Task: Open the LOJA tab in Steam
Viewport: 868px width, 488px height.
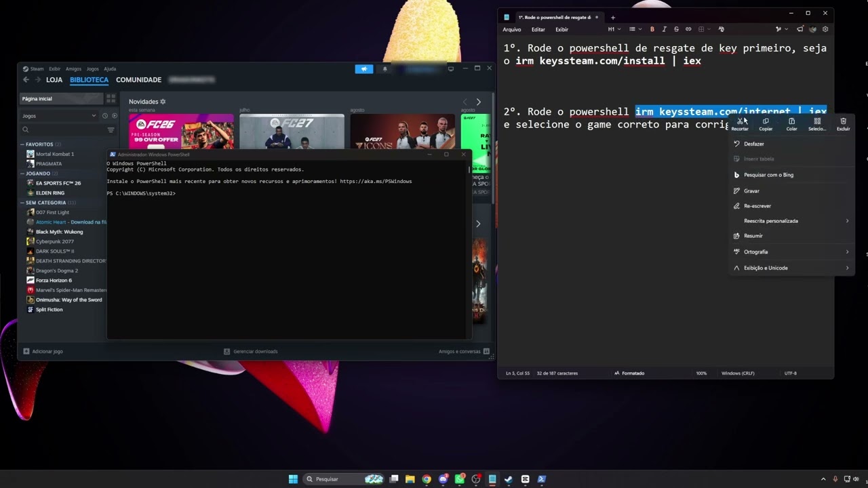Action: click(x=54, y=80)
